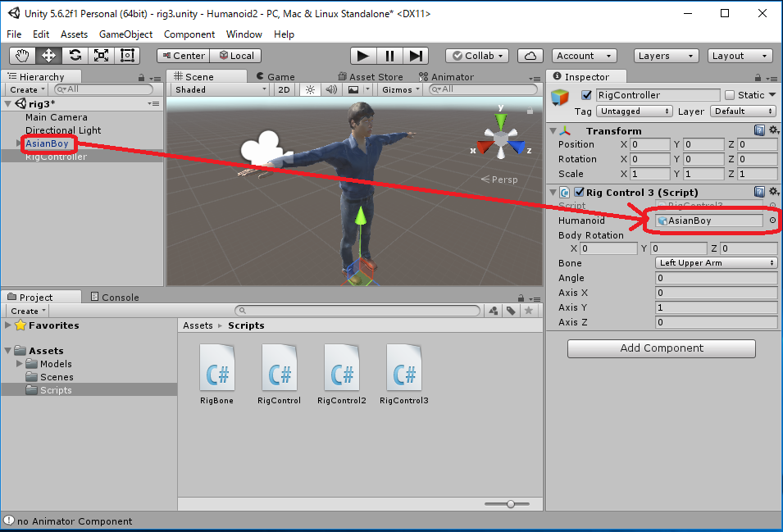783x532 pixels.
Task: Toggle scene lighting sun icon
Action: 310,89
